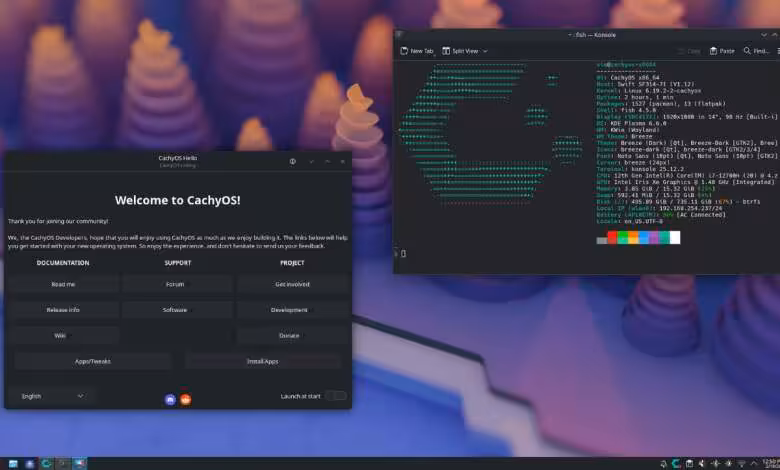780x470 pixels.
Task: Click the white color block in terminal palette
Action: coord(675,238)
